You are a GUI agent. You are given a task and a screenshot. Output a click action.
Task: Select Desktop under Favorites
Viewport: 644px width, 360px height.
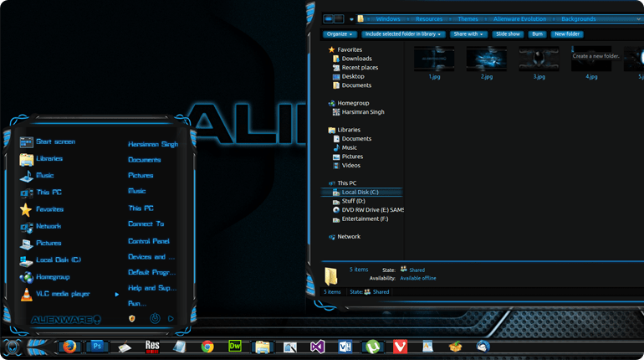point(348,77)
